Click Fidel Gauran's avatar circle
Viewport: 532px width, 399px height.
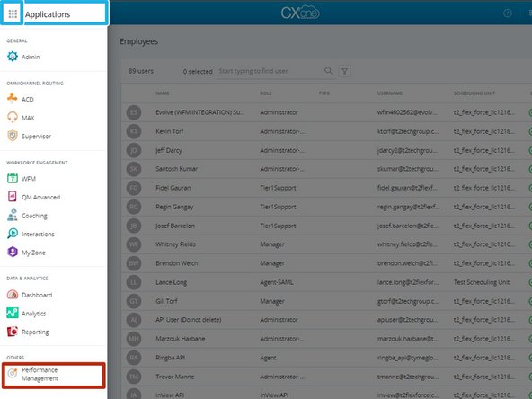pos(134,188)
